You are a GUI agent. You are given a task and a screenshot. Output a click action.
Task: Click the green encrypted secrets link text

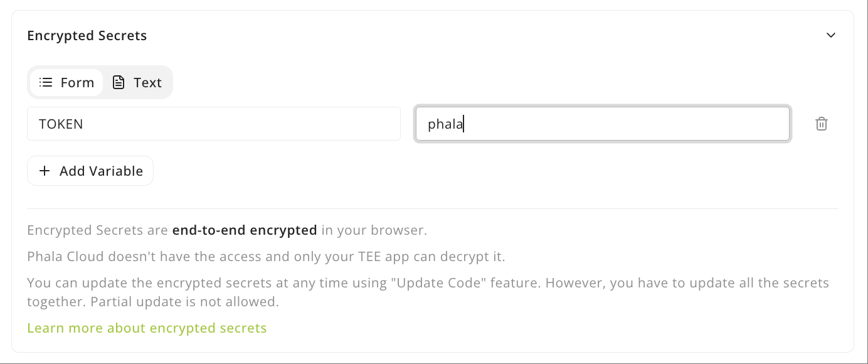click(x=147, y=328)
